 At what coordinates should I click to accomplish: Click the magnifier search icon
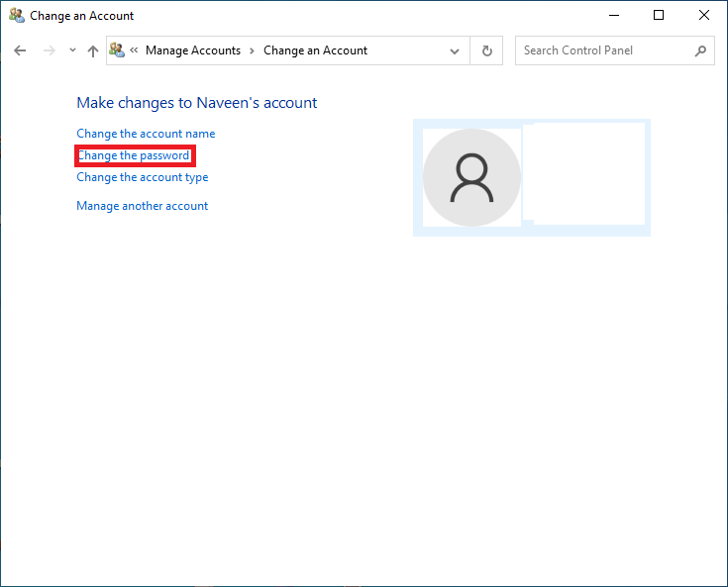[700, 50]
